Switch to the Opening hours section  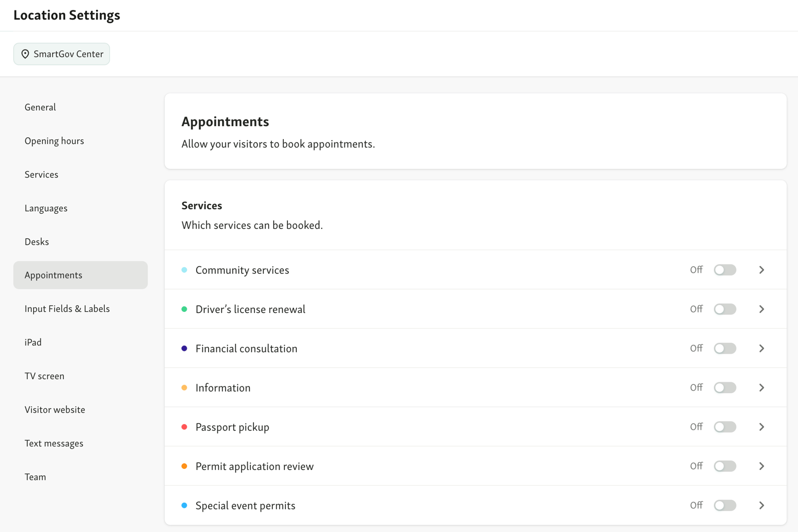coord(54,140)
